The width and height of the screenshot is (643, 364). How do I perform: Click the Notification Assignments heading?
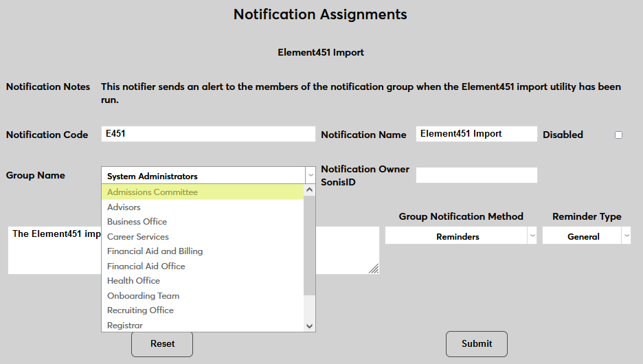(x=320, y=14)
